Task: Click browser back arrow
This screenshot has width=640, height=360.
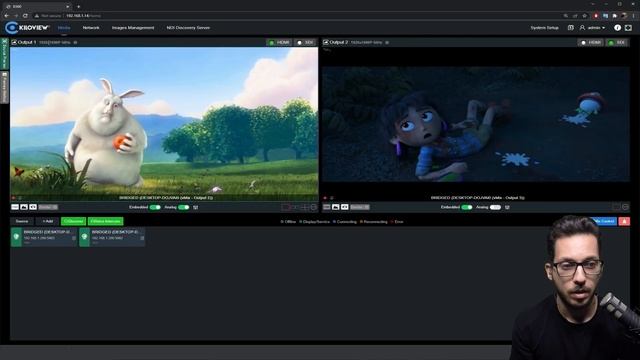Action: (7, 16)
